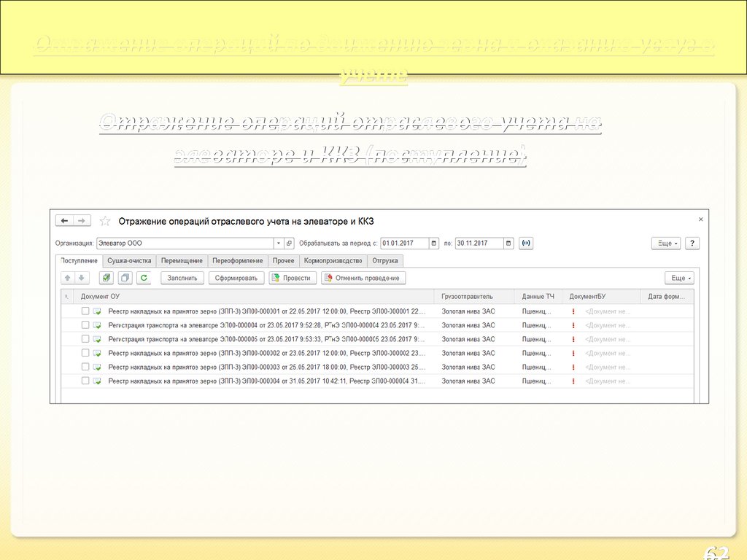The width and height of the screenshot is (747, 560).
Task: Switch to the Кормопроизводство tab
Action: pyautogui.click(x=333, y=261)
